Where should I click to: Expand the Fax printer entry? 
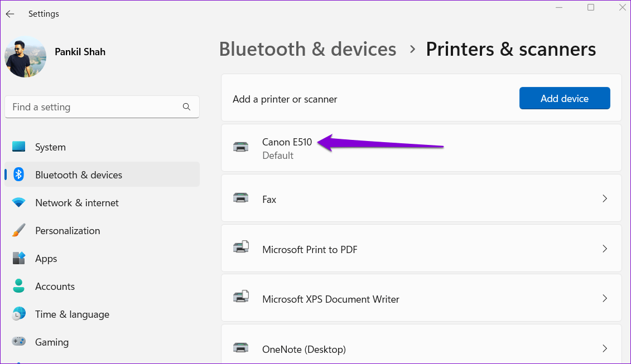click(x=605, y=198)
